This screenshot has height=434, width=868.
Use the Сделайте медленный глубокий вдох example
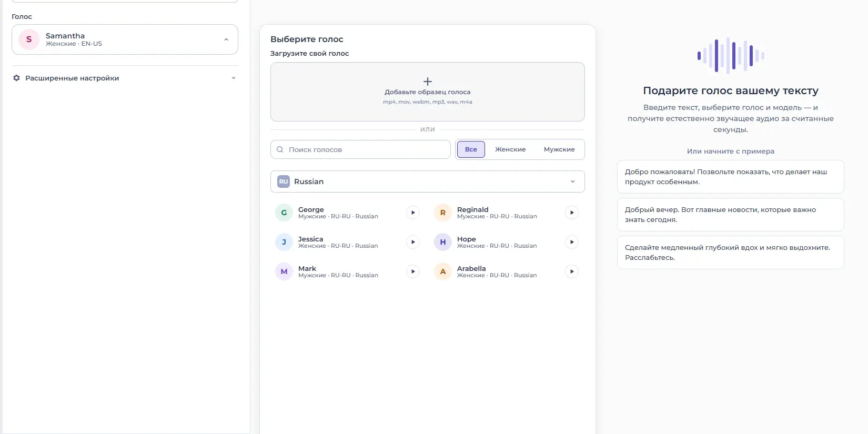(x=731, y=253)
